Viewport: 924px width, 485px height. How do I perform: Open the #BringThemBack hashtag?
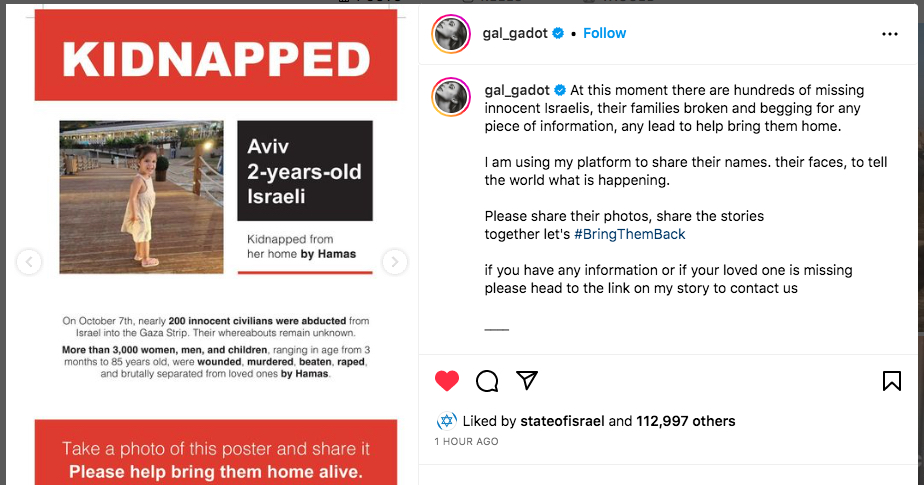tap(629, 234)
